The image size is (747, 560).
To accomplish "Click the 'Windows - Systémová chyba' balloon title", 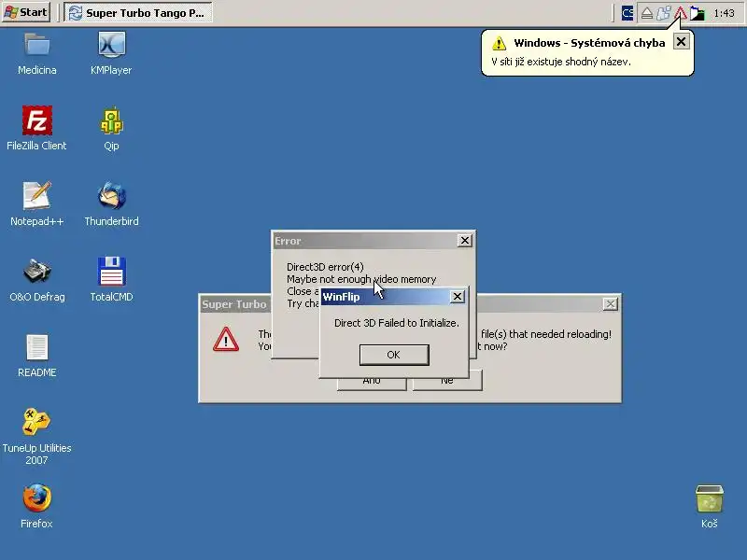I will (589, 43).
